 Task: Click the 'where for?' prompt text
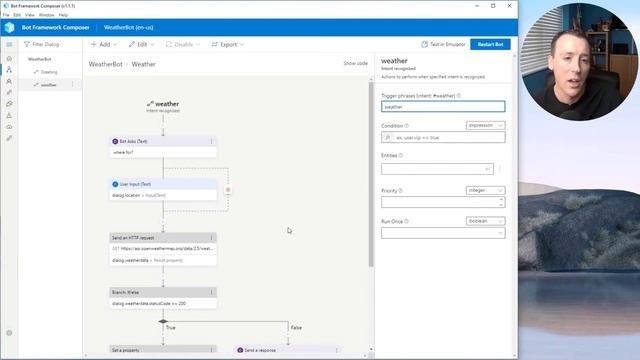123,152
